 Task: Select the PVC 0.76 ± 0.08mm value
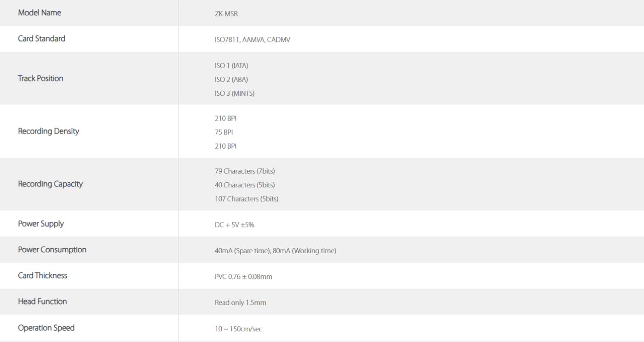point(241,277)
